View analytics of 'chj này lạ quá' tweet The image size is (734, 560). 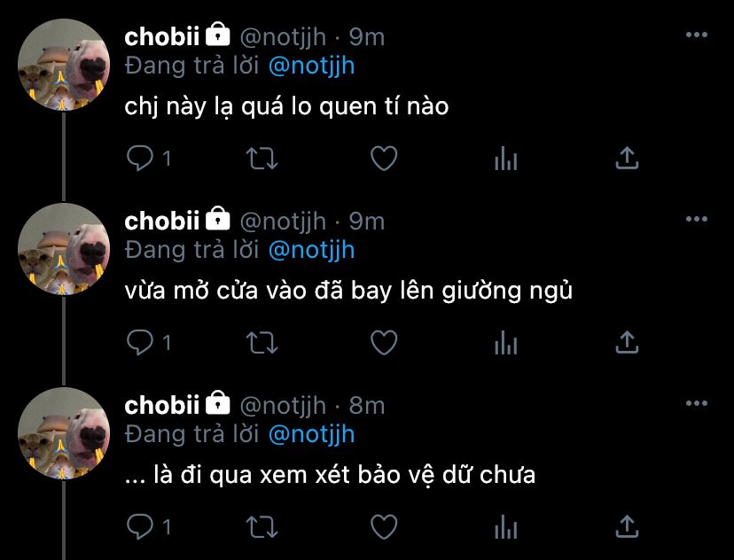(506, 158)
